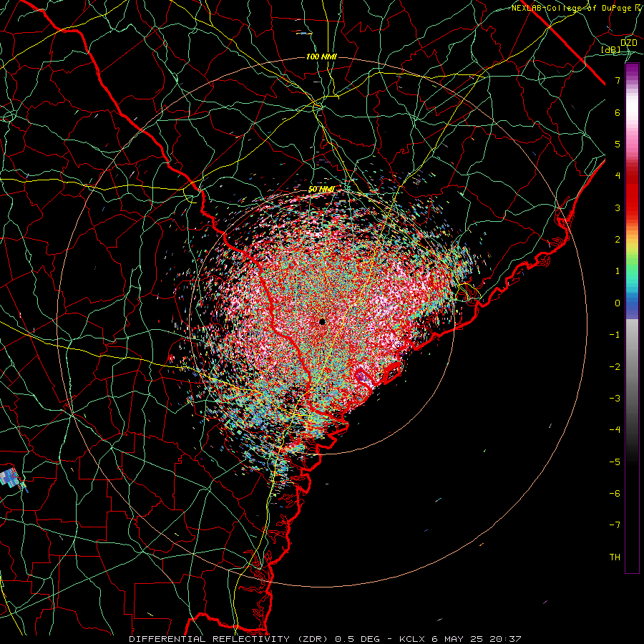
Task: Click the "50 NMI" range ring label
Action: coord(321,190)
